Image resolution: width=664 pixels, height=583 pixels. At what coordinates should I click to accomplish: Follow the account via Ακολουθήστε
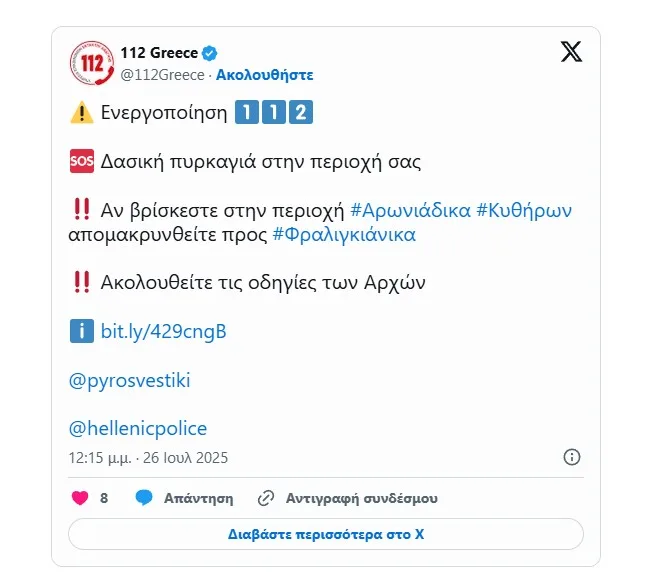click(x=265, y=75)
